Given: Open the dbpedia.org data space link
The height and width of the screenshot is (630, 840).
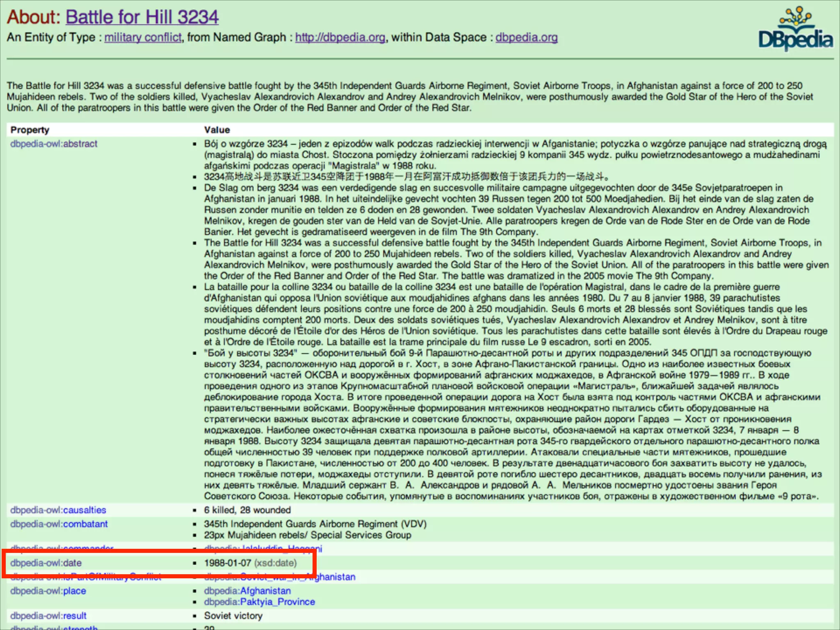Looking at the screenshot, I should click(526, 37).
